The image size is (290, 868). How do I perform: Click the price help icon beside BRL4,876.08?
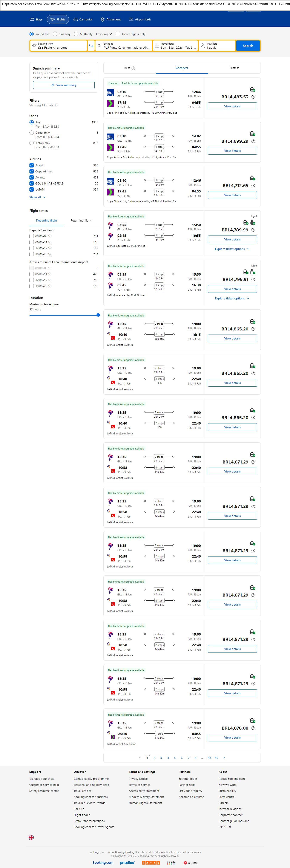tap(253, 728)
